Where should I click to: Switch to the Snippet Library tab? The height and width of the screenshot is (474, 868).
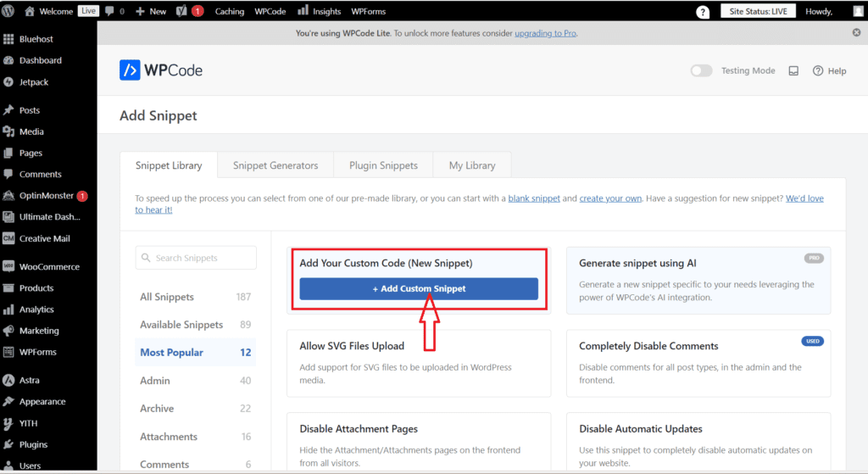(169, 165)
